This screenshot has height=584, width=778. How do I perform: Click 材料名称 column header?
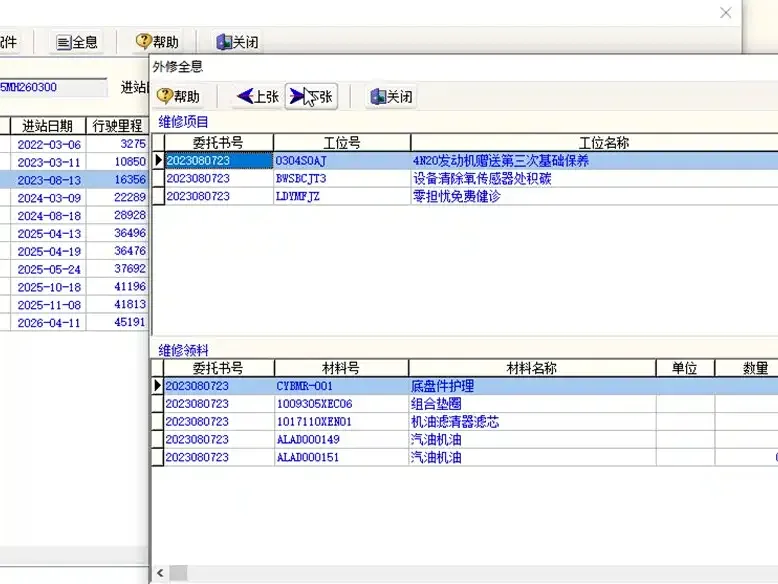pyautogui.click(x=532, y=368)
